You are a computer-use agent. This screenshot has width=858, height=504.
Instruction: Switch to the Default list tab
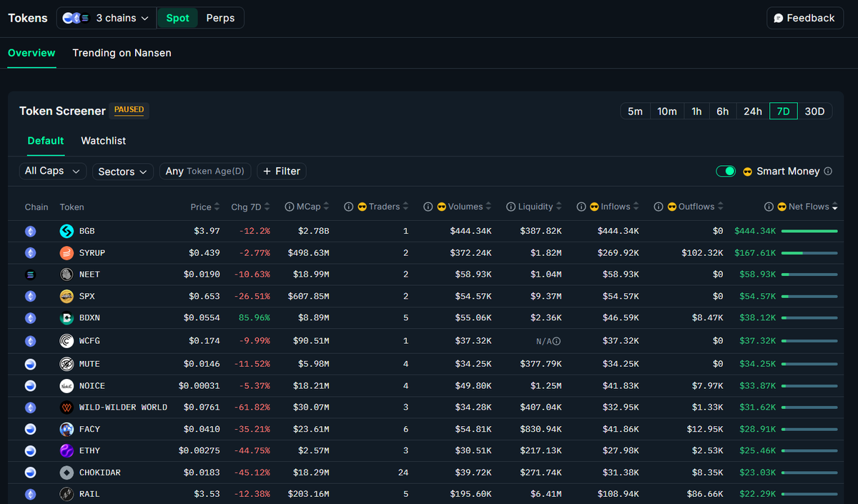[46, 141]
